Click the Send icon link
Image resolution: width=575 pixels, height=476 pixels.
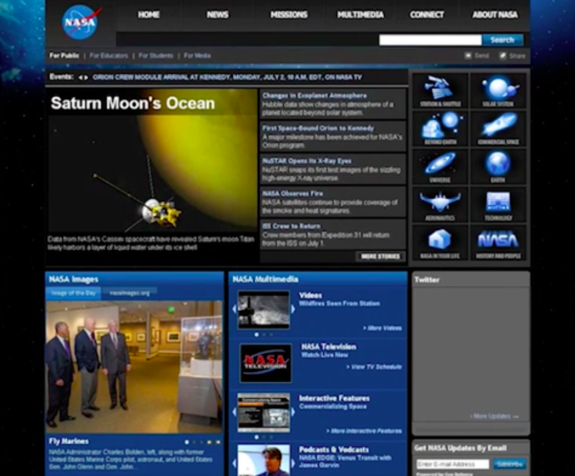click(x=477, y=56)
